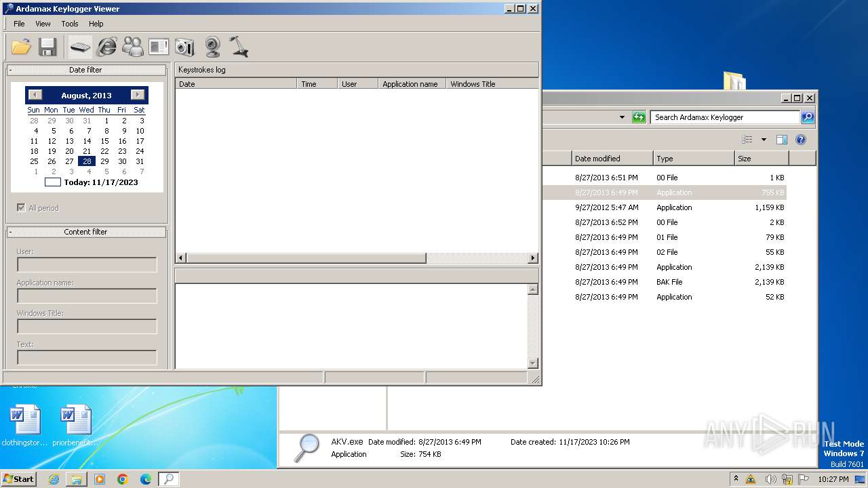
Task: Open the chat log via people icon
Action: pyautogui.click(x=133, y=47)
